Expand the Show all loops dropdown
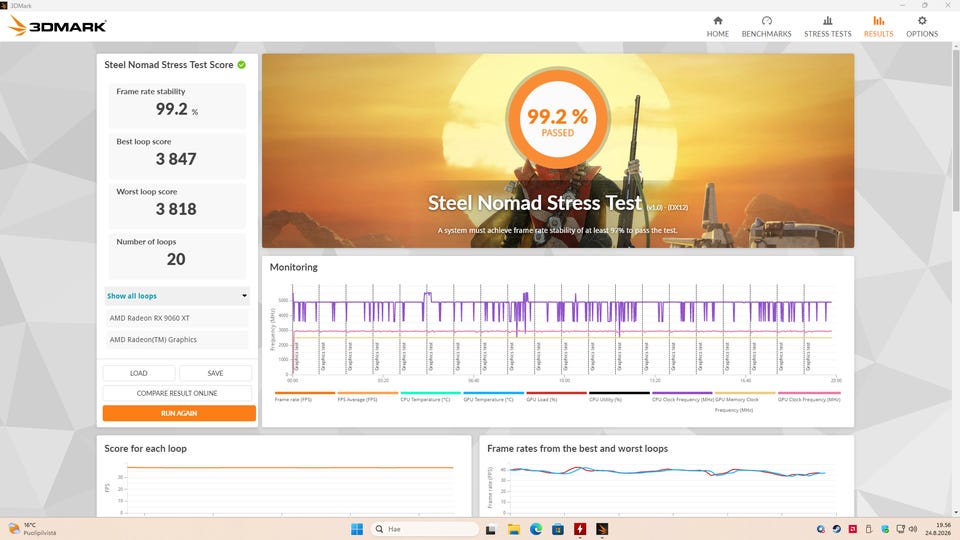The width and height of the screenshot is (960, 540). [x=177, y=296]
